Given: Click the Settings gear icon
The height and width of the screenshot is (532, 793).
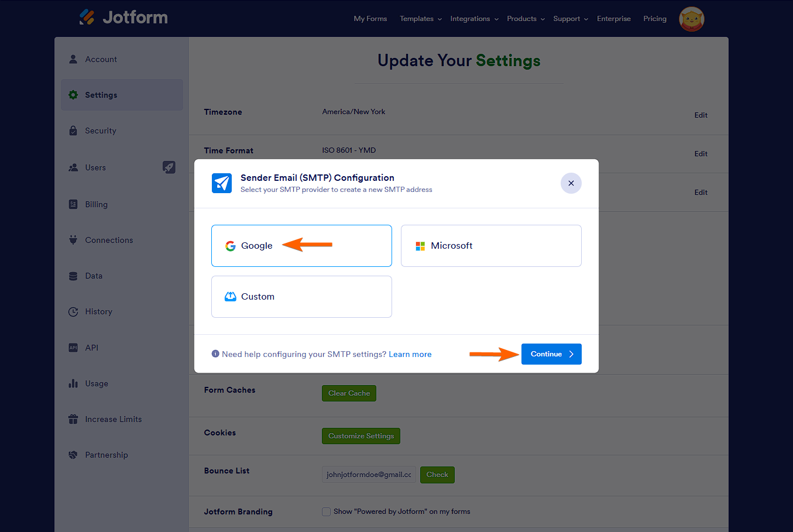Looking at the screenshot, I should (73, 95).
